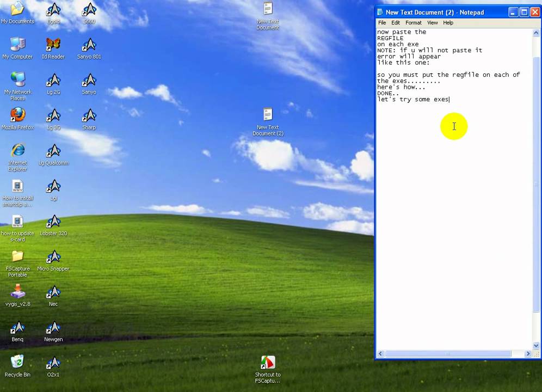Select 'New Text Document (2)' desktop file
The image size is (542, 392).
pyautogui.click(x=268, y=121)
